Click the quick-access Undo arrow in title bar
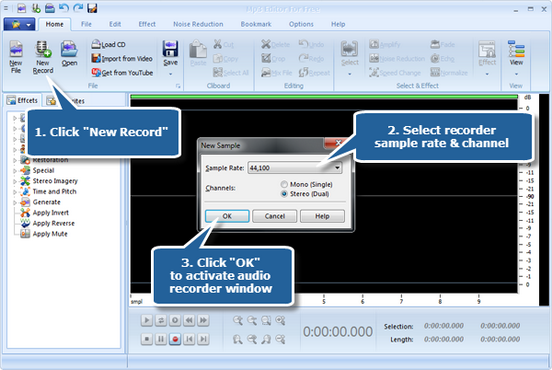 (64, 8)
